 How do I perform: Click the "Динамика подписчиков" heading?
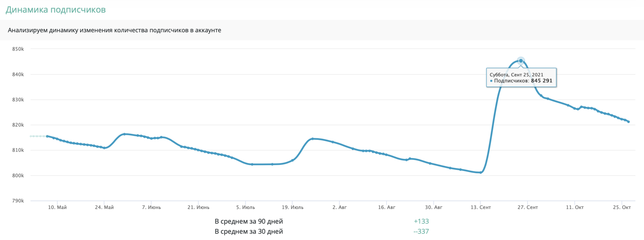[x=56, y=10]
